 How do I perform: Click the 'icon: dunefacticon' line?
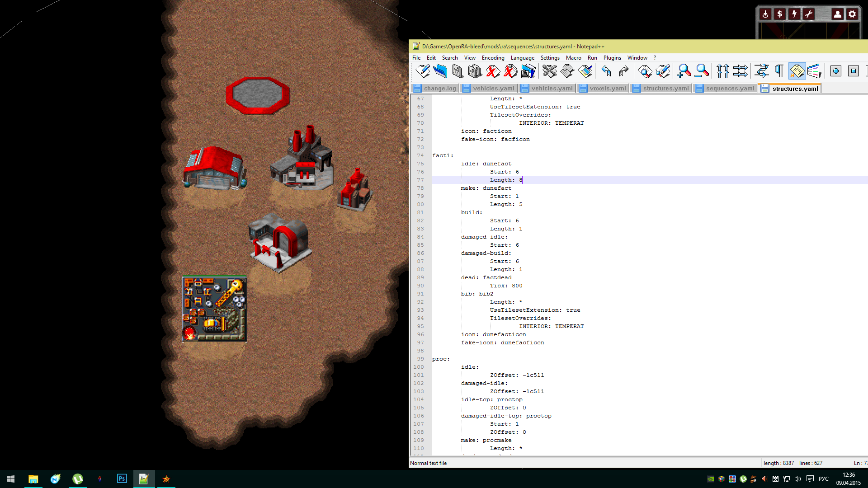[x=494, y=334]
